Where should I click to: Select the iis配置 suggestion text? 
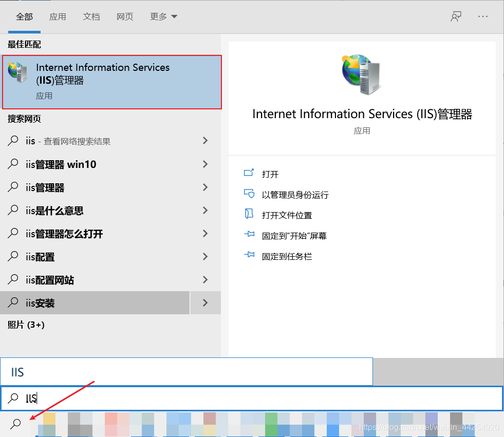pyautogui.click(x=40, y=257)
